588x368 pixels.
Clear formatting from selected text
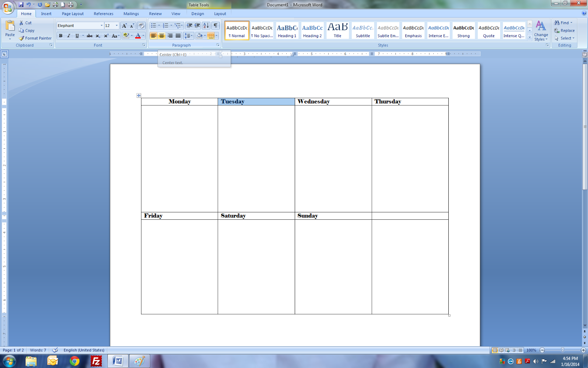(141, 26)
